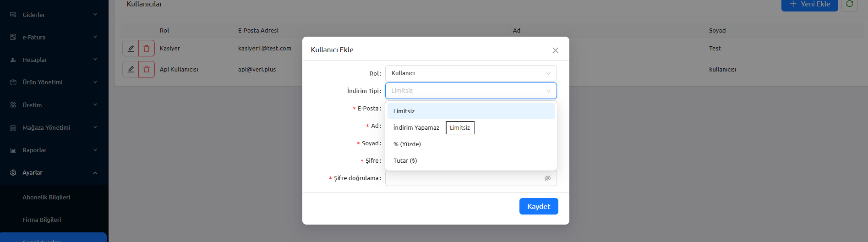This screenshot has width=868, height=242.
Task: Click the Raporlar menu label
Action: click(34, 150)
